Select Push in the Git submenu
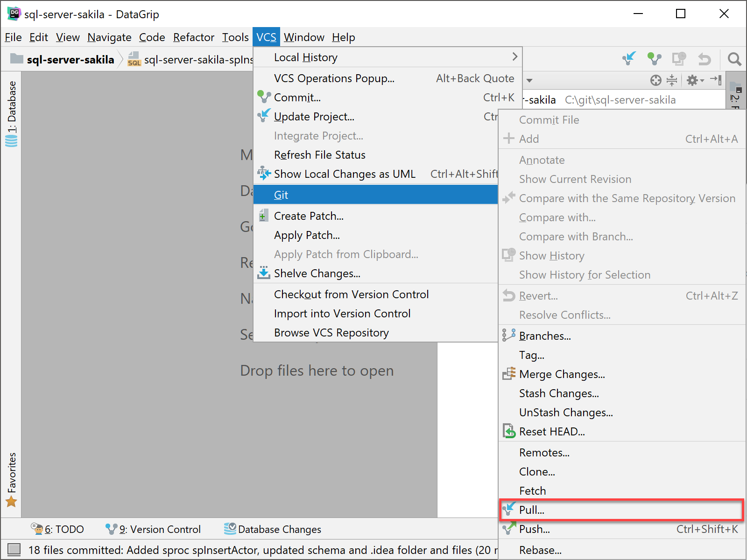Screen dimensions: 747x560 click(x=622, y=529)
